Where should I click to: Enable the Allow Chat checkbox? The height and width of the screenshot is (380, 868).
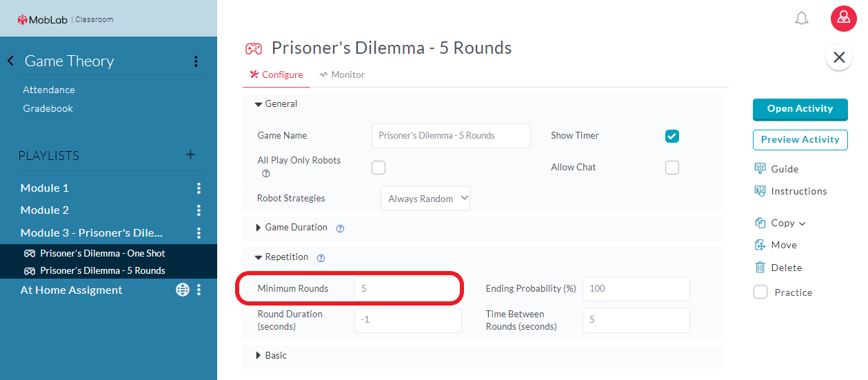tap(672, 168)
